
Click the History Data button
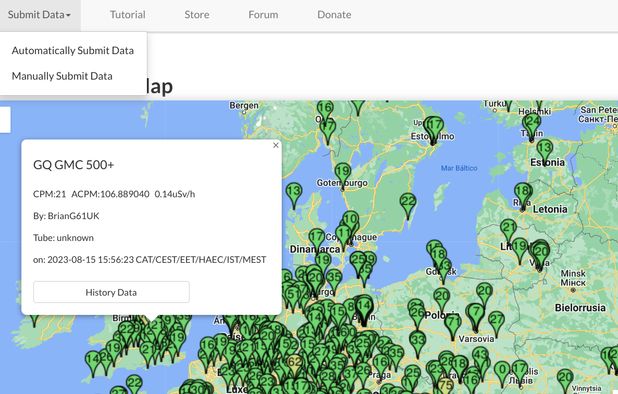point(111,292)
